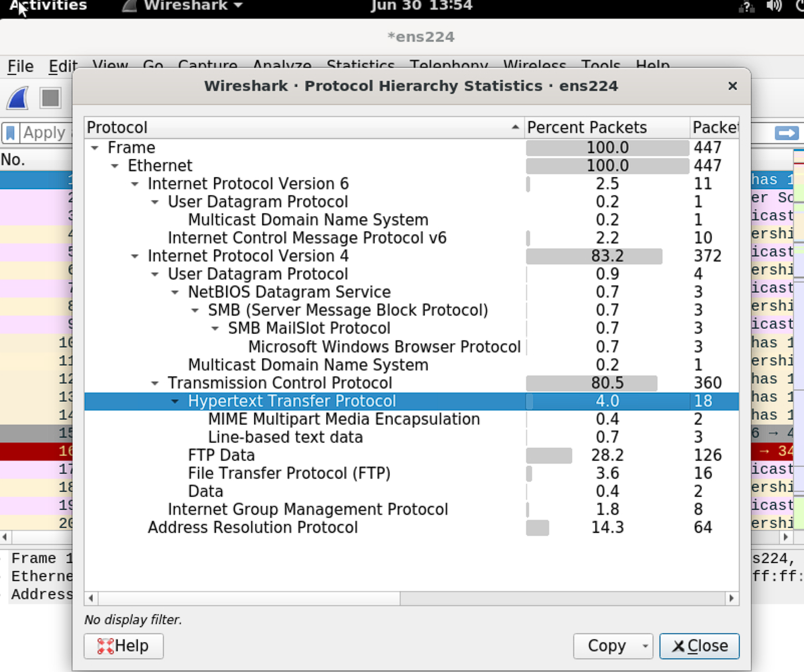Click the horizontal scrollbar in statistics dialog
This screenshot has width=804, height=672.
pyautogui.click(x=411, y=598)
